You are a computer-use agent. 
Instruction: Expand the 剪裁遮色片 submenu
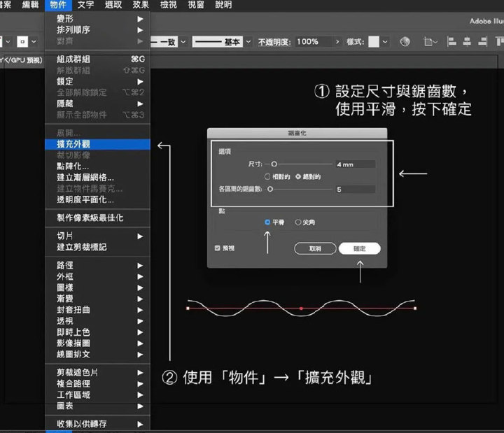(x=98, y=373)
